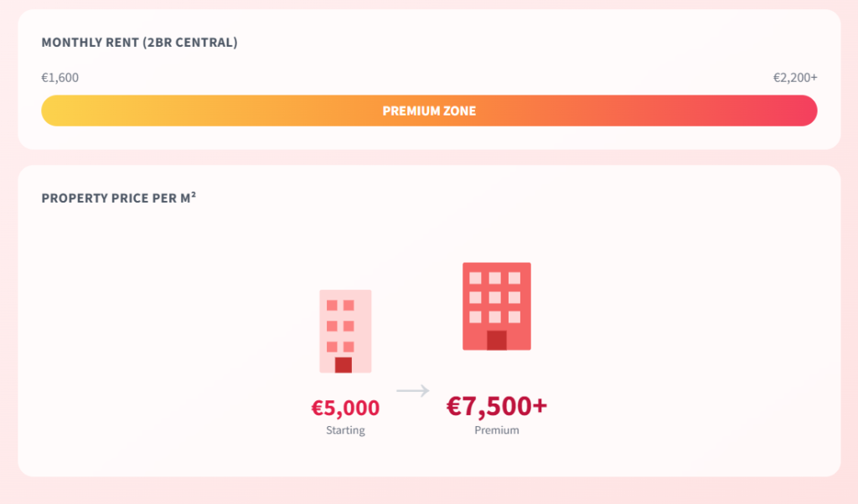Click the PREMIUM ZONE label on the rent bar
858x504 pixels.
point(429,111)
